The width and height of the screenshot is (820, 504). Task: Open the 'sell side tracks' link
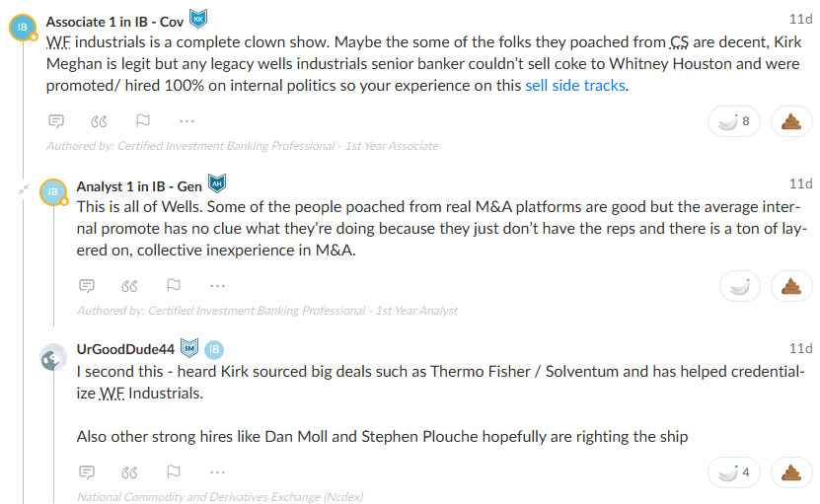coord(575,85)
